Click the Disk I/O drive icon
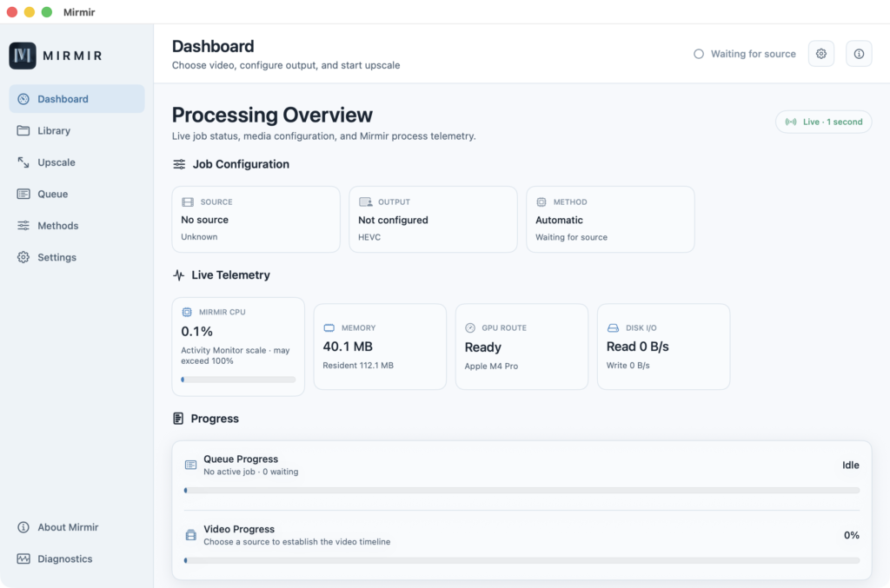Viewport: 890px width, 588px height. coord(613,327)
